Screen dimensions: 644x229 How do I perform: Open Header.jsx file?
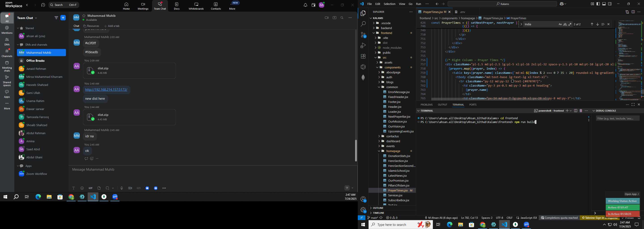(394, 107)
